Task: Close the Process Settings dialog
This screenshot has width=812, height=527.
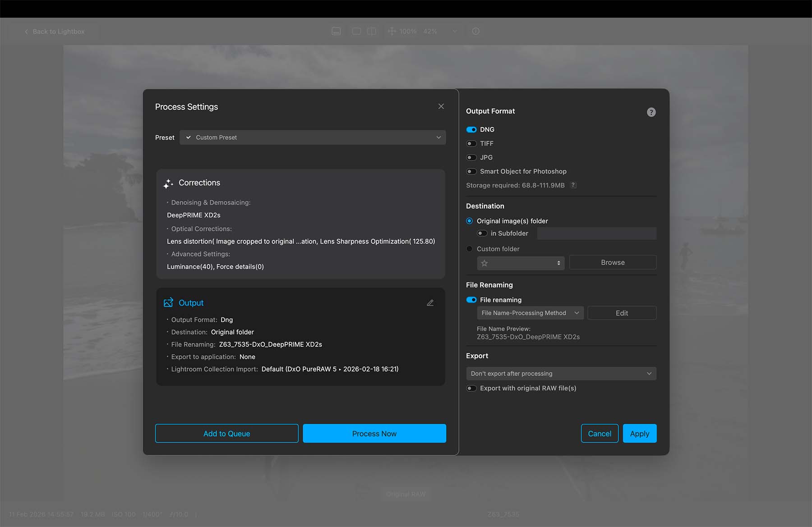Action: tap(441, 106)
